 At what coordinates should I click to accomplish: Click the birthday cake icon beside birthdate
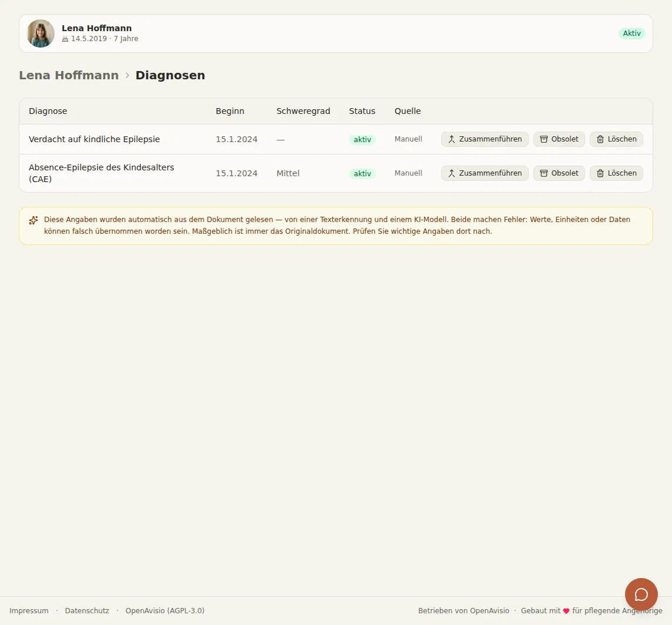65,39
